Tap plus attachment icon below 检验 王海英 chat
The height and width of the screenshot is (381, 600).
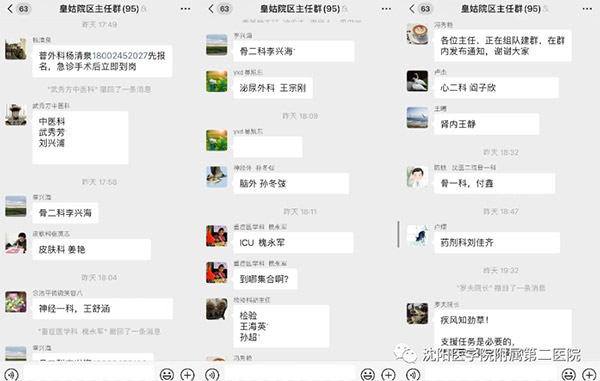click(388, 374)
